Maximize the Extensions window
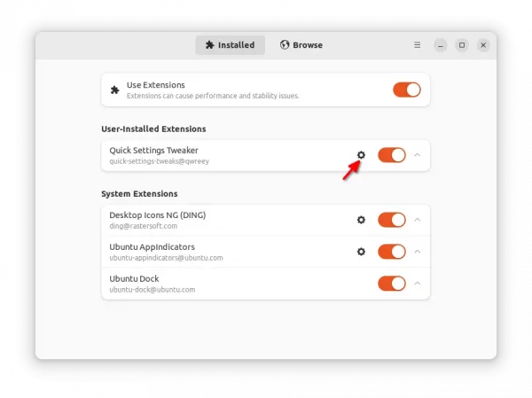 pyautogui.click(x=462, y=45)
